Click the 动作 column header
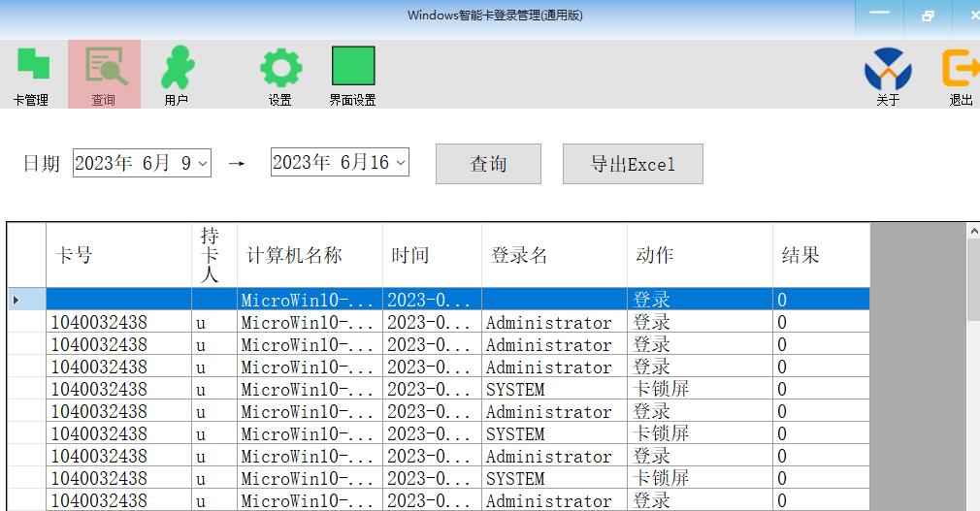This screenshot has width=980, height=511. coord(700,255)
